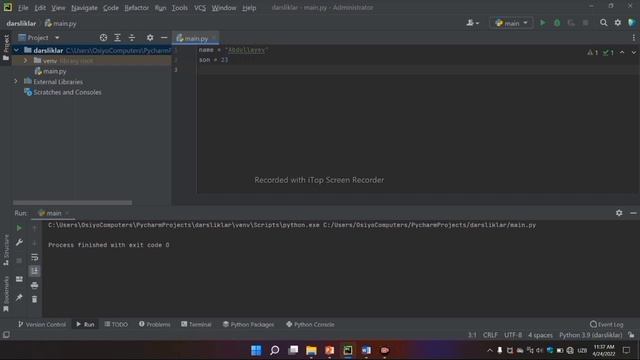Open the main run configuration dropdown
The width and height of the screenshot is (640, 360).
pos(511,23)
